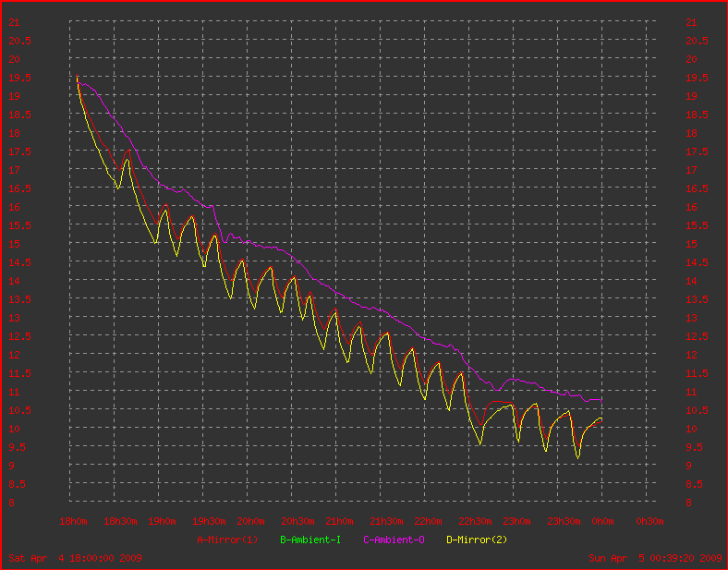Click the C-Ambient-O legend label
The width and height of the screenshot is (728, 570).
(x=394, y=540)
